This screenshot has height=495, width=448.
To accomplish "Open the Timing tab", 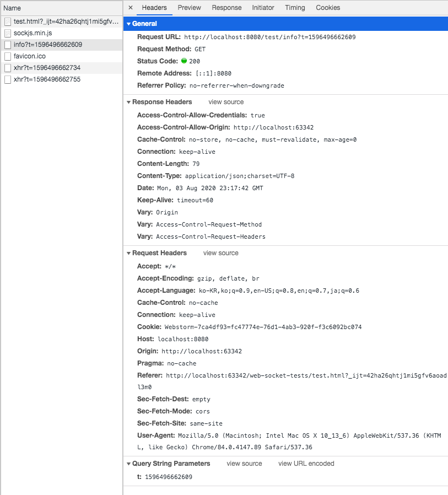I will (295, 8).
